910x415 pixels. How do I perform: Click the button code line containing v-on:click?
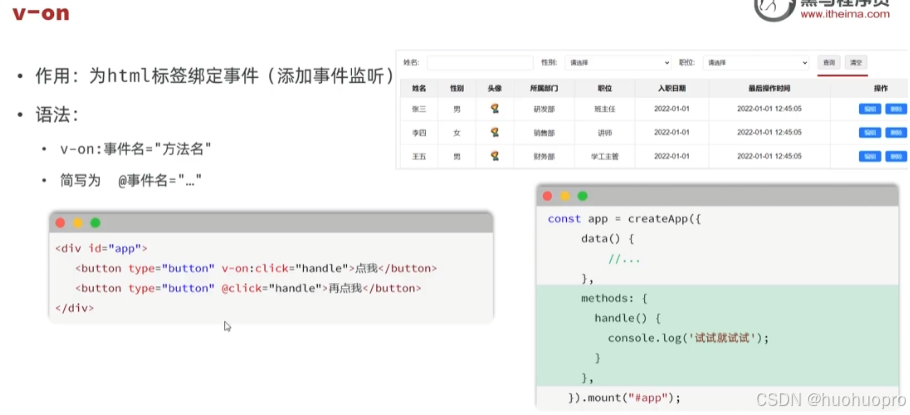pyautogui.click(x=256, y=268)
